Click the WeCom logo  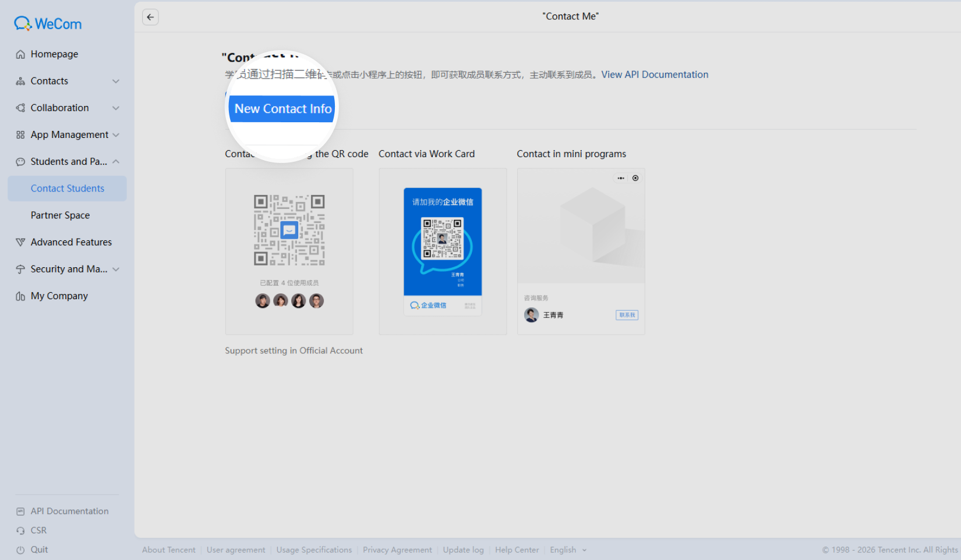48,24
